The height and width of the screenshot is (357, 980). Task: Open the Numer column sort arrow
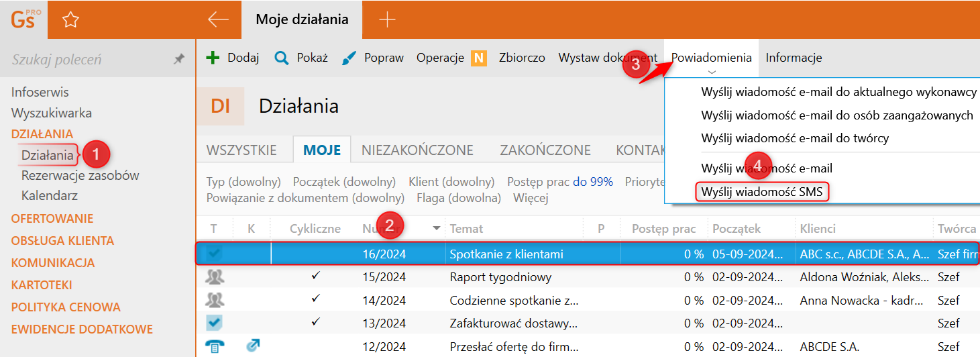pos(437,229)
